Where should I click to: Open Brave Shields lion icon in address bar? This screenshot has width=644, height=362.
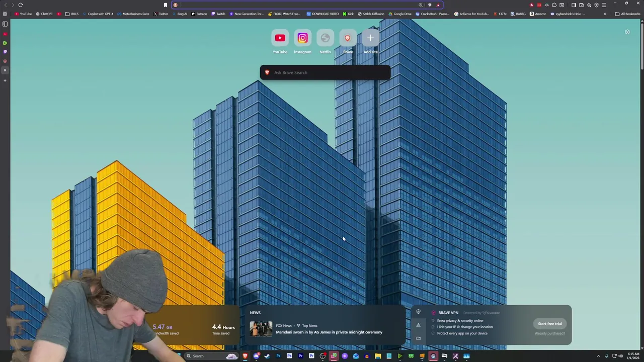[430, 5]
